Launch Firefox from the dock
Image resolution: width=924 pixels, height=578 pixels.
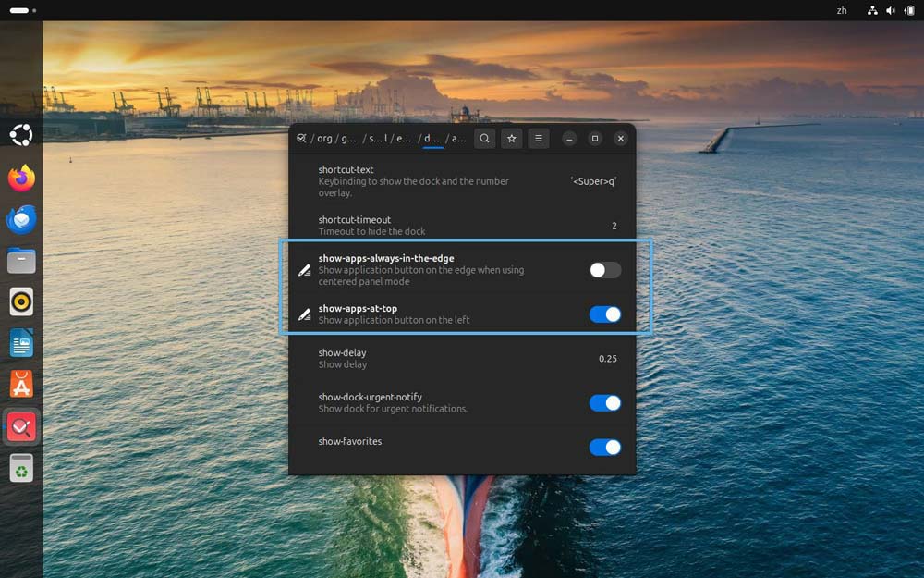21,178
